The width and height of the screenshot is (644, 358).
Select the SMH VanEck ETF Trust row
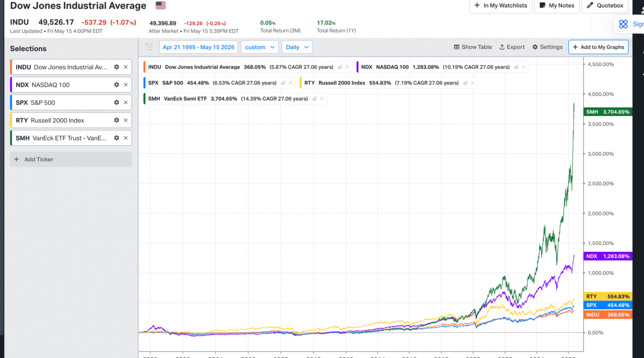71,138
